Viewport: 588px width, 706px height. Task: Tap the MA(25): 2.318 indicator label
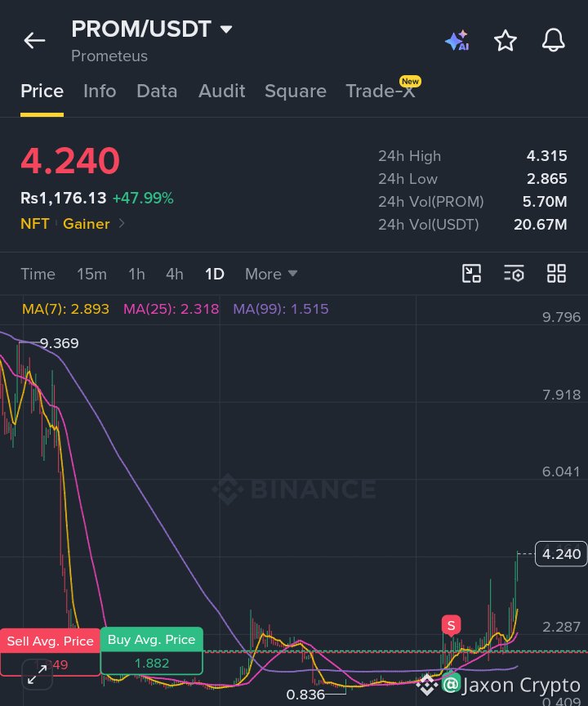171,309
